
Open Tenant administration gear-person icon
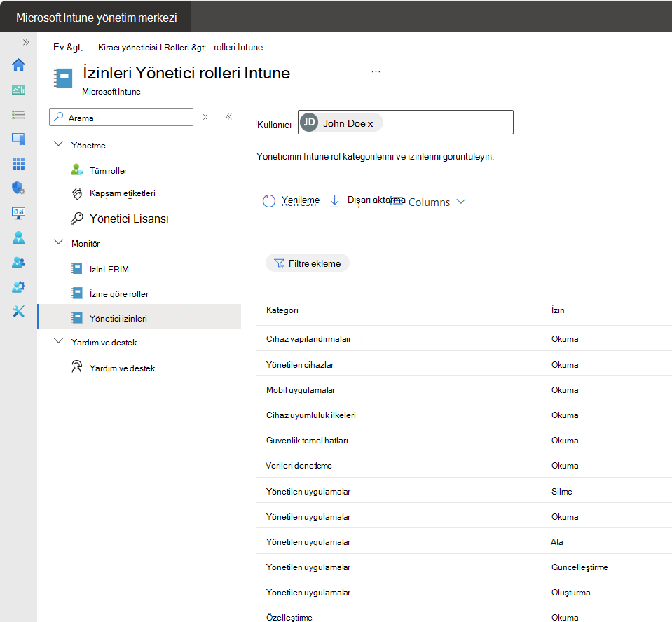18,286
